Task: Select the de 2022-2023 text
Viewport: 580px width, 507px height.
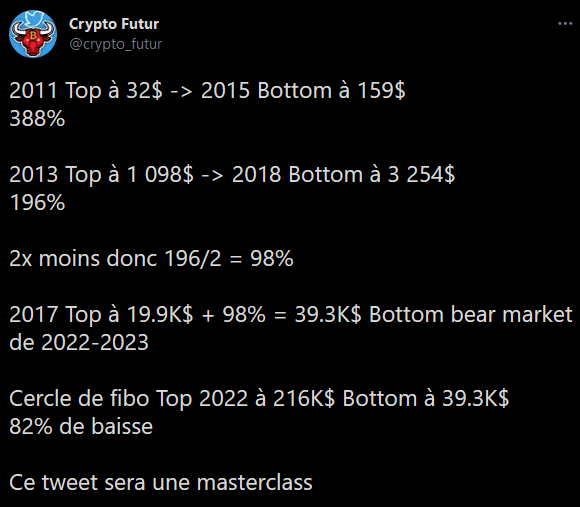Action: (x=79, y=342)
